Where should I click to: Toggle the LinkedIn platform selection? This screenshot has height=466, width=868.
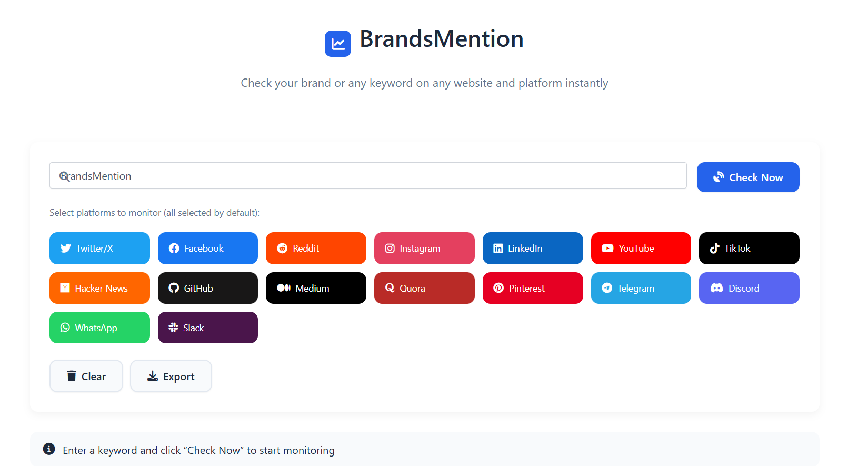pyautogui.click(x=532, y=248)
